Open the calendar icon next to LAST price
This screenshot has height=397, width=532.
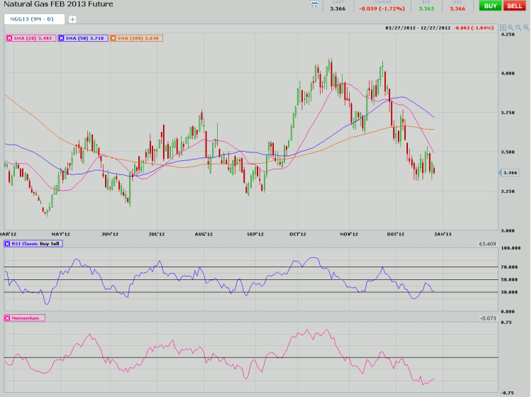(315, 6)
